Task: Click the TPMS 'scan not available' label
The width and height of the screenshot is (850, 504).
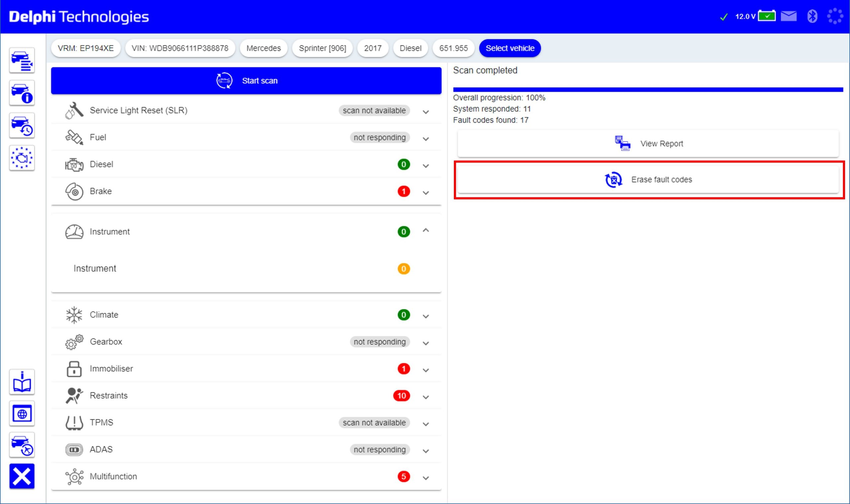Action: pyautogui.click(x=374, y=423)
